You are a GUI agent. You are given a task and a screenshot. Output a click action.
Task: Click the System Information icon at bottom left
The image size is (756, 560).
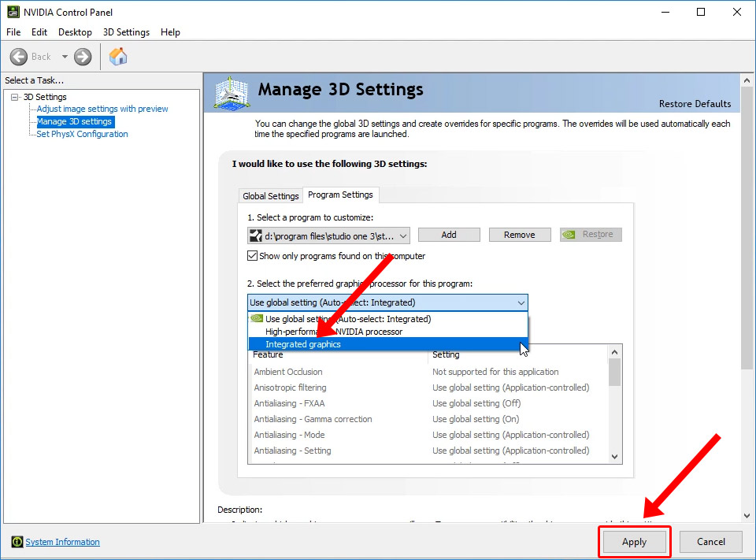tap(17, 542)
